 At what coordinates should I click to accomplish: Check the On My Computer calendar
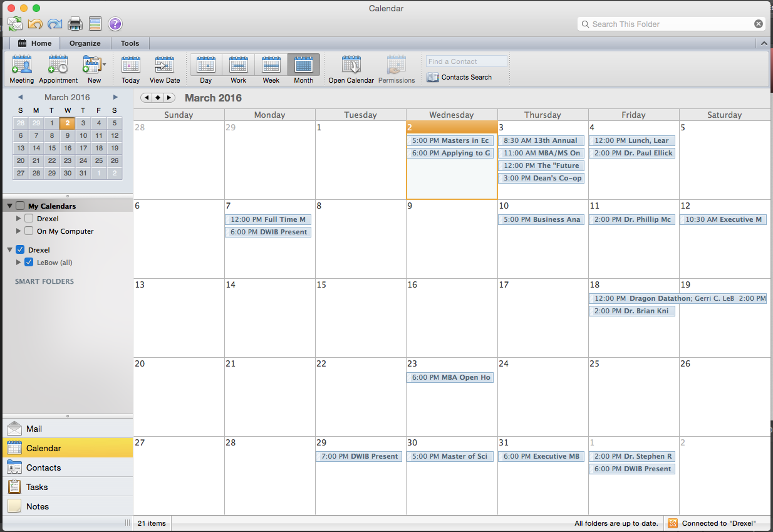[x=29, y=231]
